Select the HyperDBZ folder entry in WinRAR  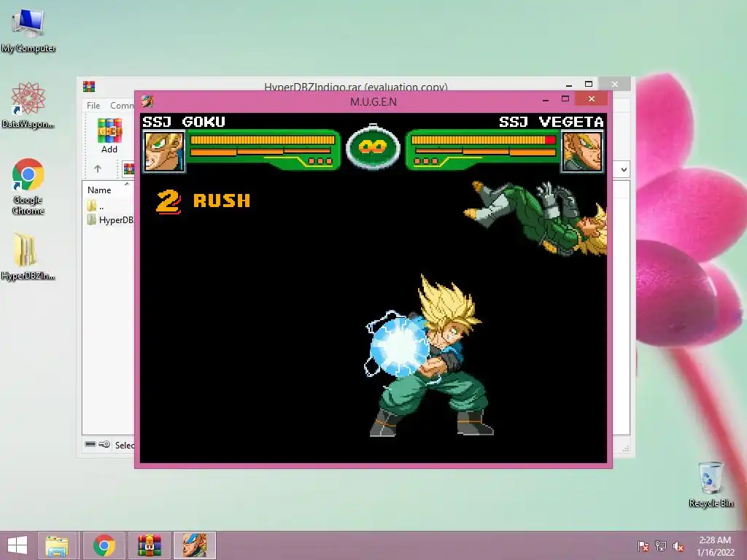coord(110,220)
